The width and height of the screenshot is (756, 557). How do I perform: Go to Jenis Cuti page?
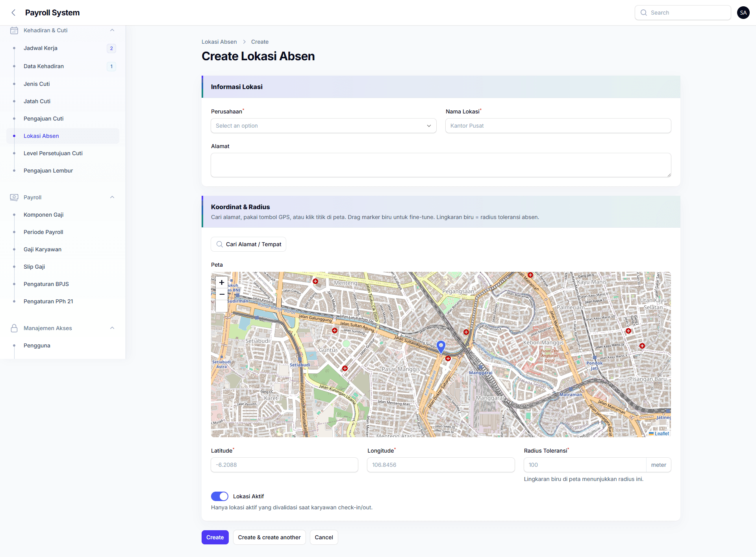[x=63, y=84]
